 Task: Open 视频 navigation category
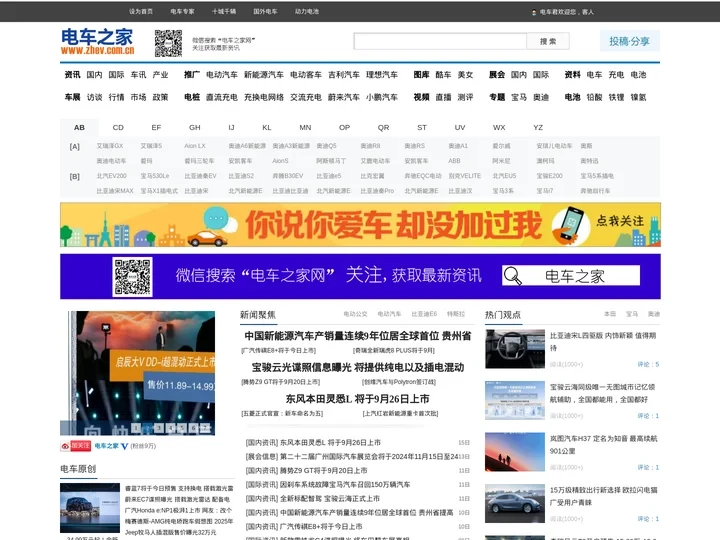coord(421,97)
